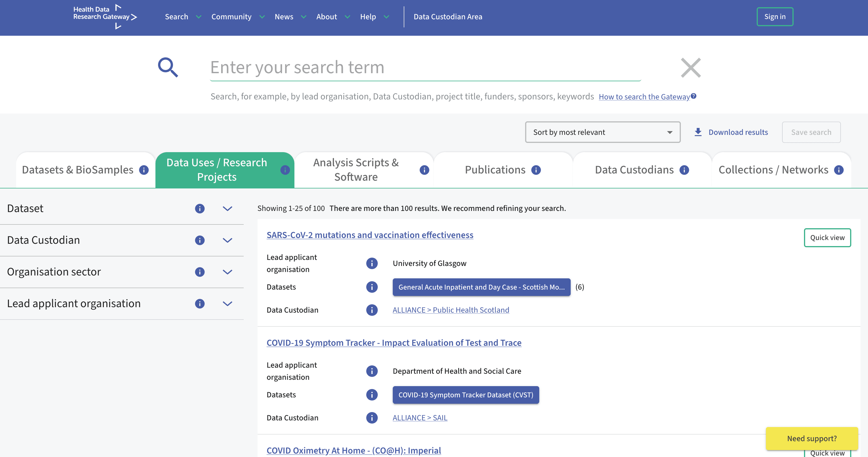Click the help icon after How to search the Gateway

pyautogui.click(x=694, y=96)
